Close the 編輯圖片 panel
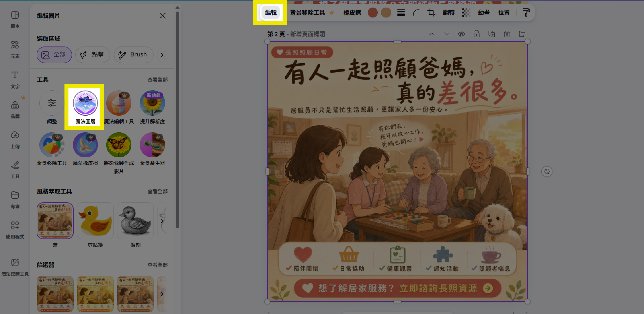Screen dimensions: 644x314 (x=163, y=16)
